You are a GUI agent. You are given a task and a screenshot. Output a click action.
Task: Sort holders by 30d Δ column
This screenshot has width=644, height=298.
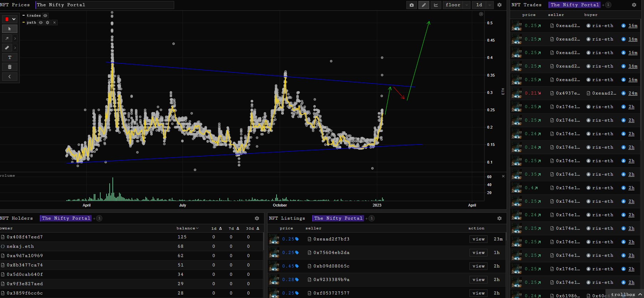253,228
